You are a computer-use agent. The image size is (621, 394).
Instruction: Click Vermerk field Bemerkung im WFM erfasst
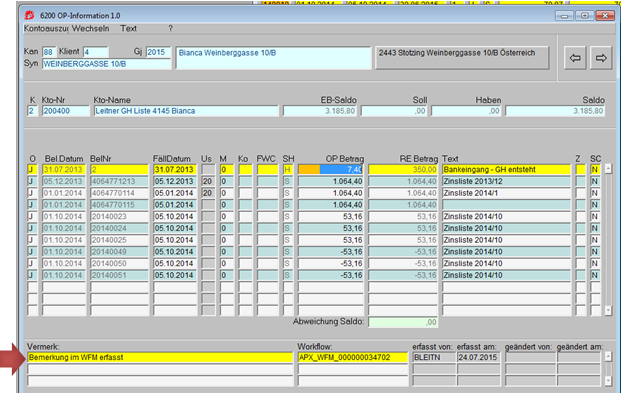(x=160, y=358)
